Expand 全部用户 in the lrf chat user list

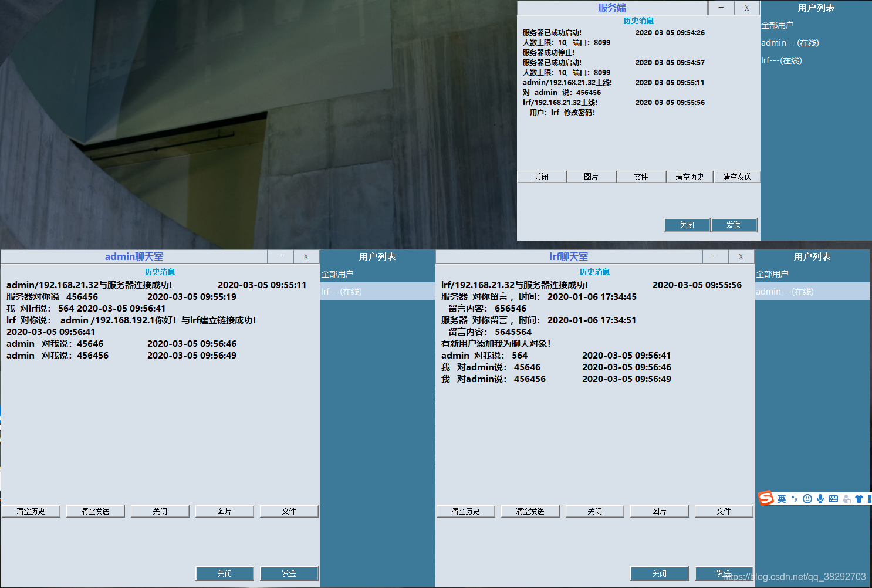[x=773, y=272]
